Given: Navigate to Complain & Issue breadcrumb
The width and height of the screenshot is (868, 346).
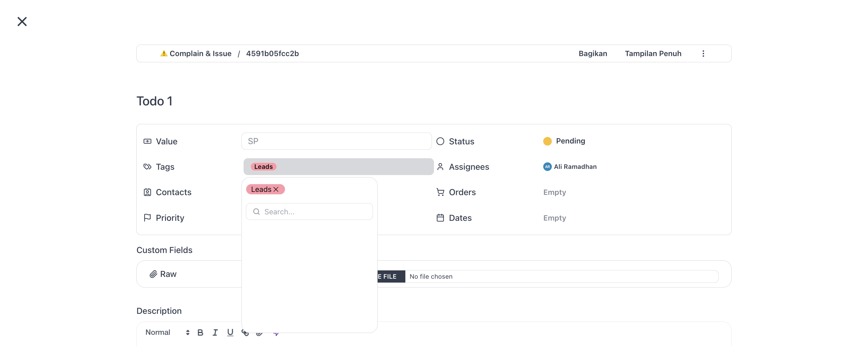Looking at the screenshot, I should tap(200, 53).
